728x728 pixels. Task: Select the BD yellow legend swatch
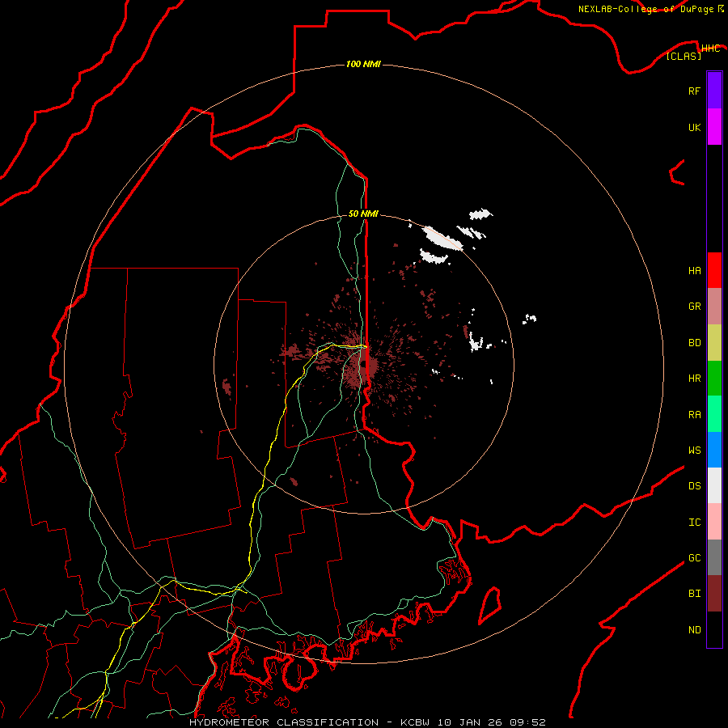pyautogui.click(x=714, y=343)
